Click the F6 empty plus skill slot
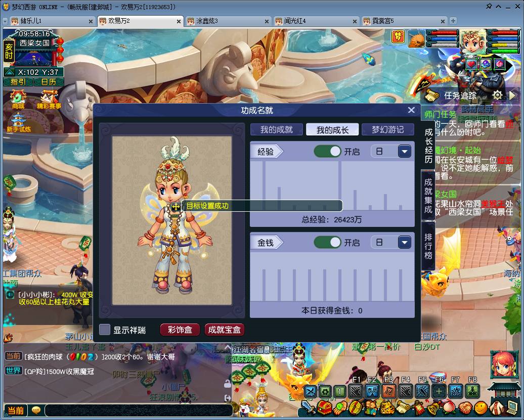The width and height of the screenshot is (524, 420). (x=439, y=391)
